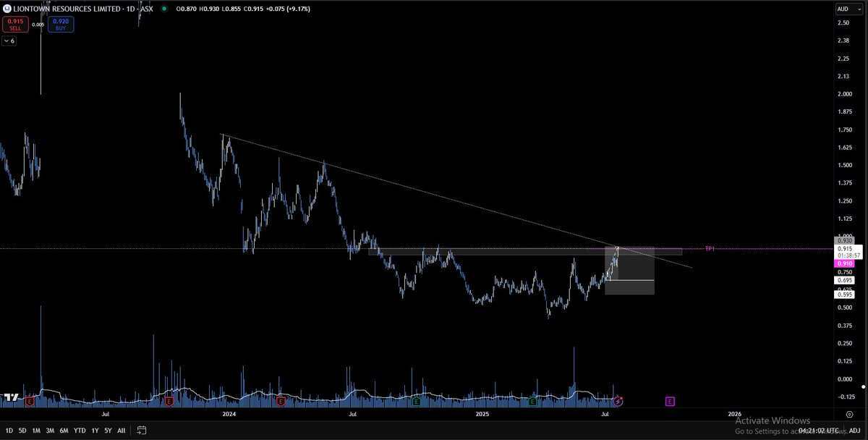Open the Go to date calendar icon
This screenshot has height=440, width=868.
point(141,430)
